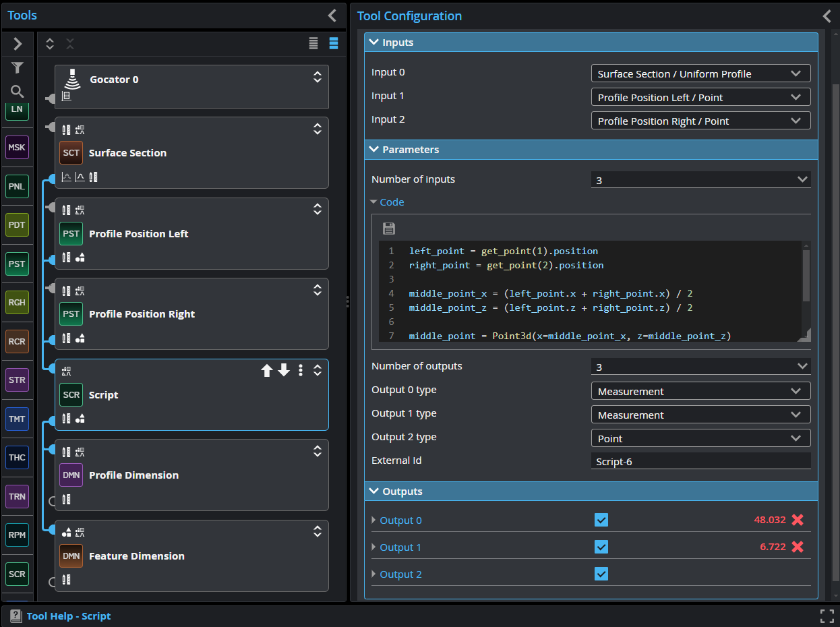Screen dimensions: 840x627
Task: Select the TMT tool icon in sidebar
Action: click(18, 419)
